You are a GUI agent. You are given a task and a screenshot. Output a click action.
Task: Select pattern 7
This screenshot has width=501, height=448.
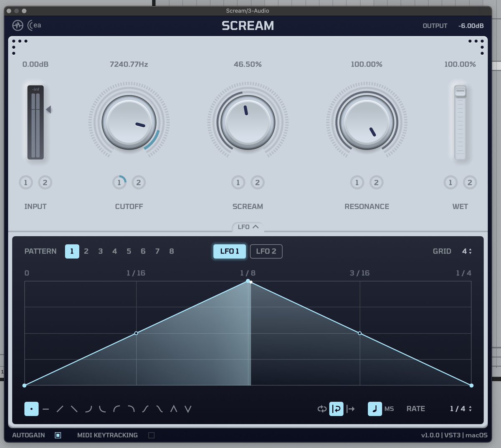(x=157, y=251)
